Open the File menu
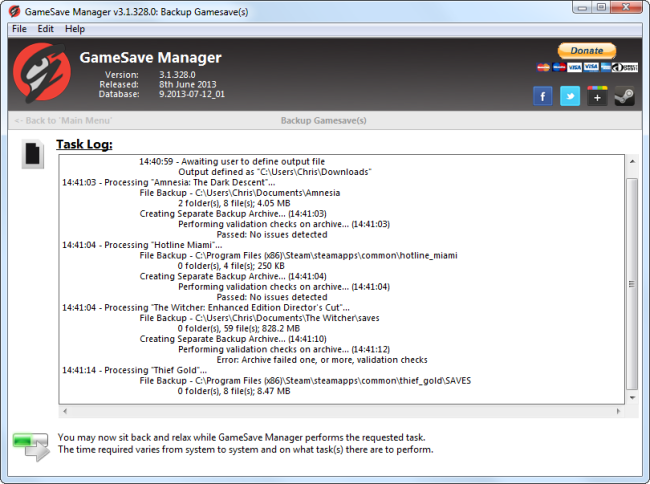The image size is (650, 484). [19, 29]
